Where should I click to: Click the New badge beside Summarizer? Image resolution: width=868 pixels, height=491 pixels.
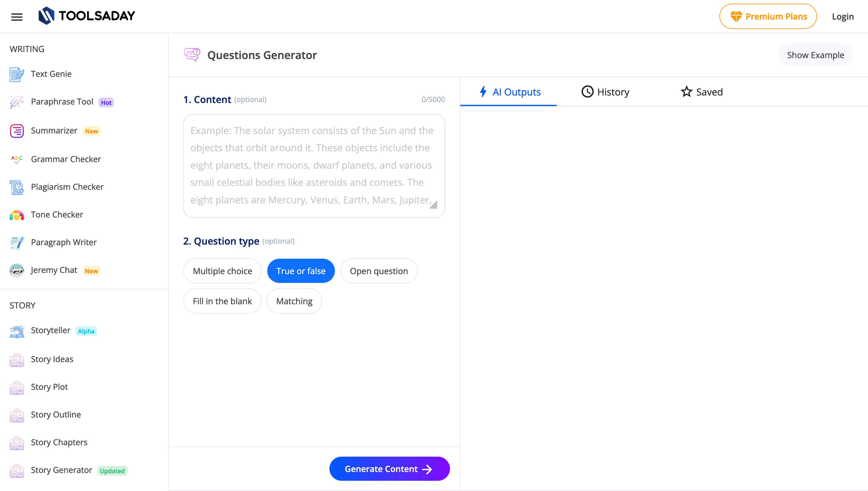pos(91,131)
